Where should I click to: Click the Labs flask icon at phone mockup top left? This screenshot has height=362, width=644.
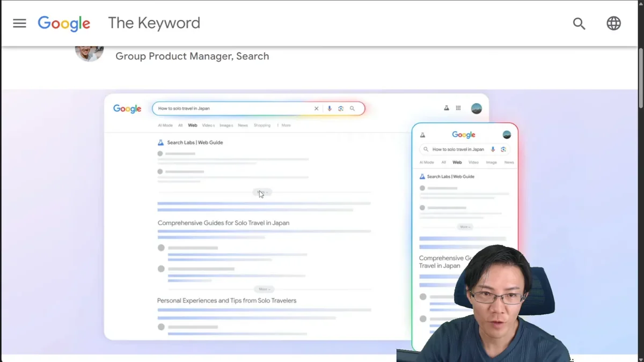[x=422, y=135]
